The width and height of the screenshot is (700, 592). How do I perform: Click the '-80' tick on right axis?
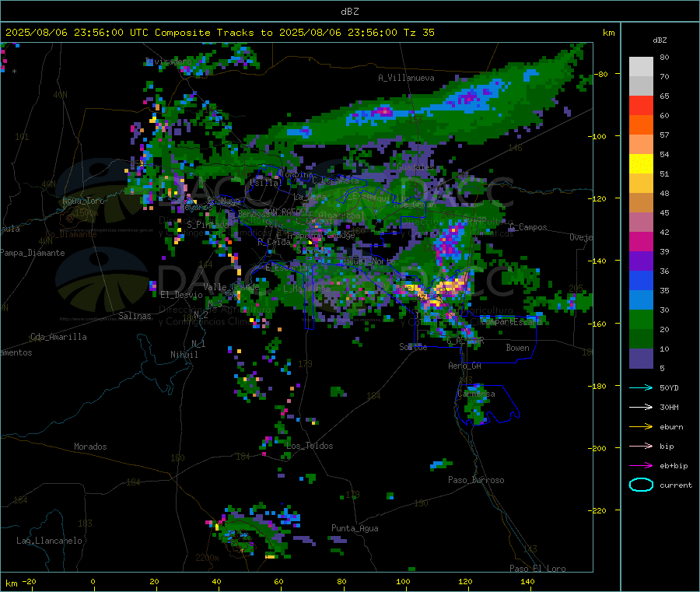pos(601,74)
